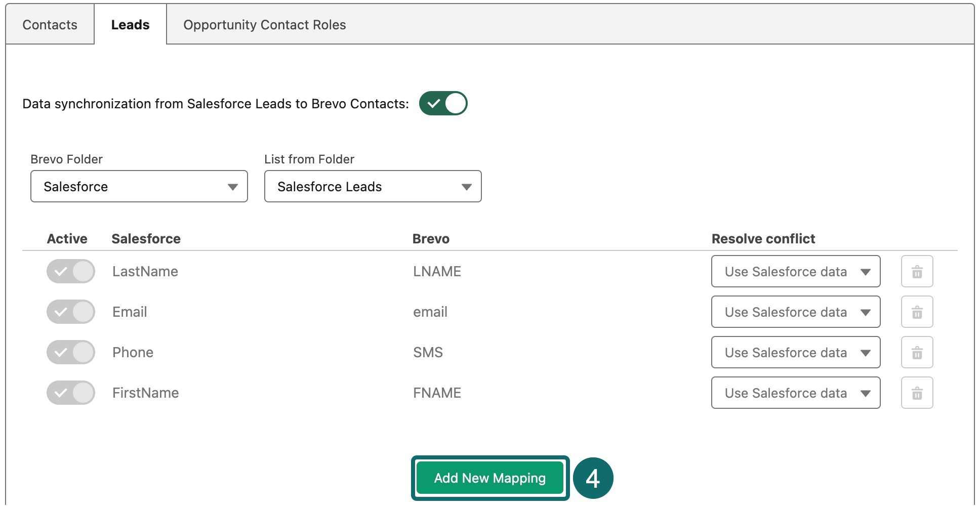Delete the LastName mapping row

[917, 272]
